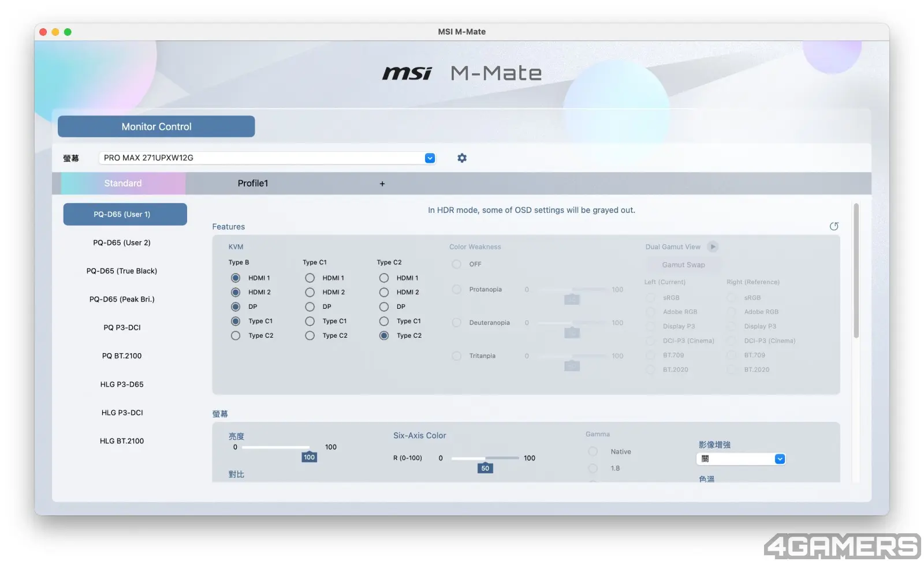Select Right (Reference) Adobe RGB gamut
The height and width of the screenshot is (561, 924).
click(x=732, y=312)
